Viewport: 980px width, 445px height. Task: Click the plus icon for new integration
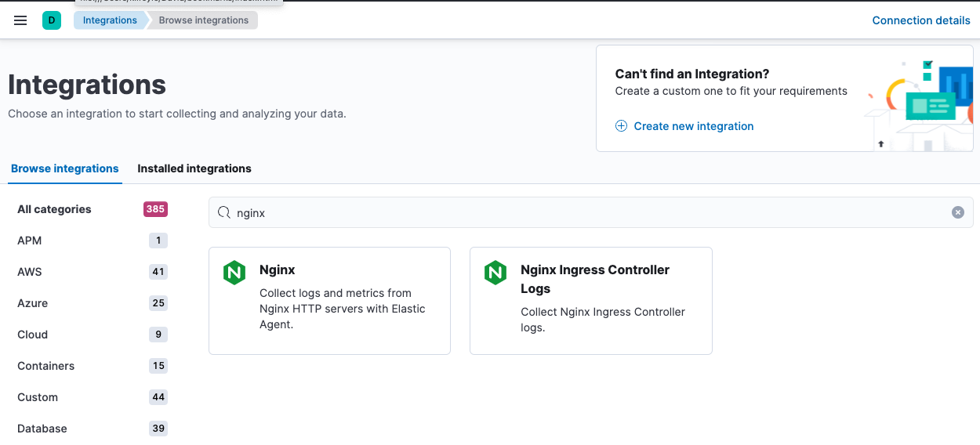[x=621, y=126]
